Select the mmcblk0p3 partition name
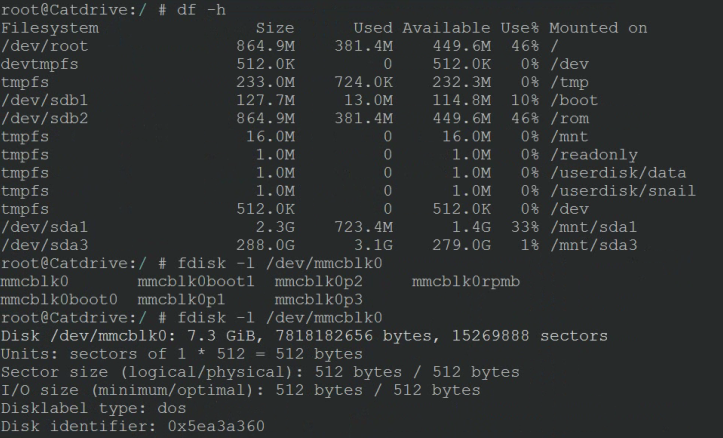Viewport: 723px width, 438px height. pyautogui.click(x=319, y=300)
